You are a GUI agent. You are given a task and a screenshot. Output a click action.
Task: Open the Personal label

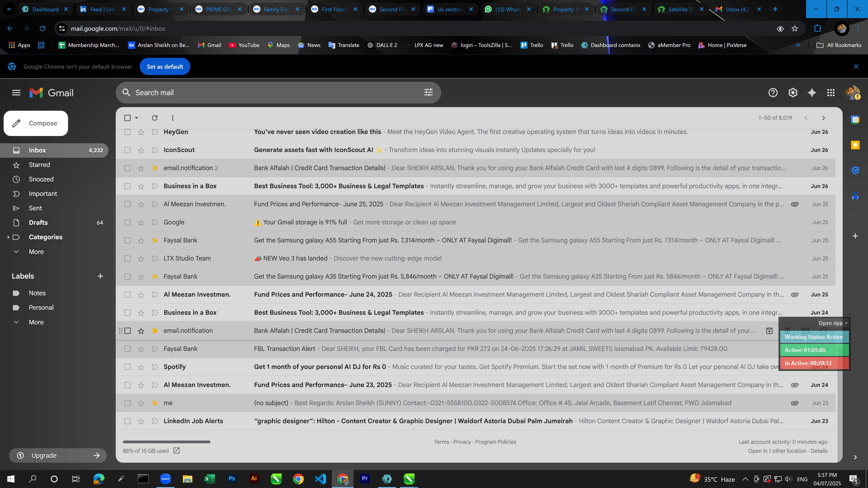41,307
